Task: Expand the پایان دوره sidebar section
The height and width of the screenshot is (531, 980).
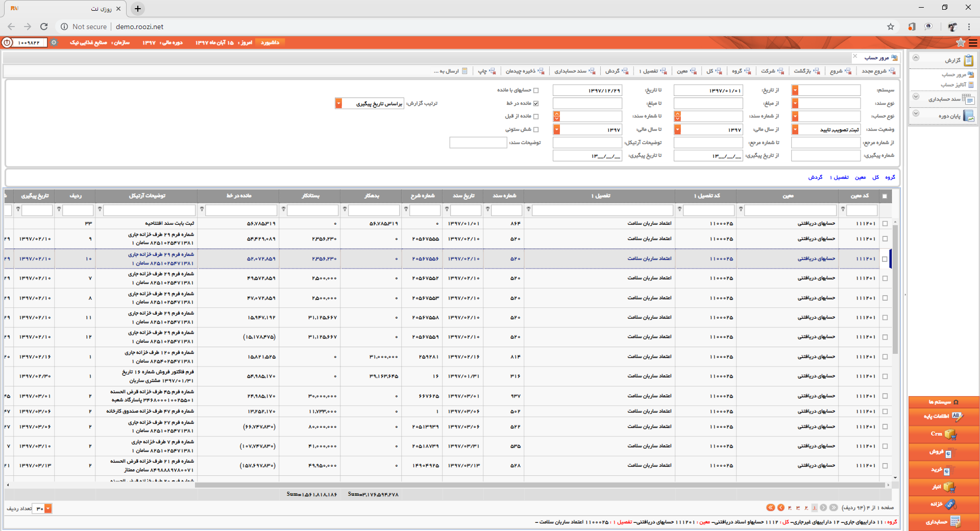Action: coord(916,113)
